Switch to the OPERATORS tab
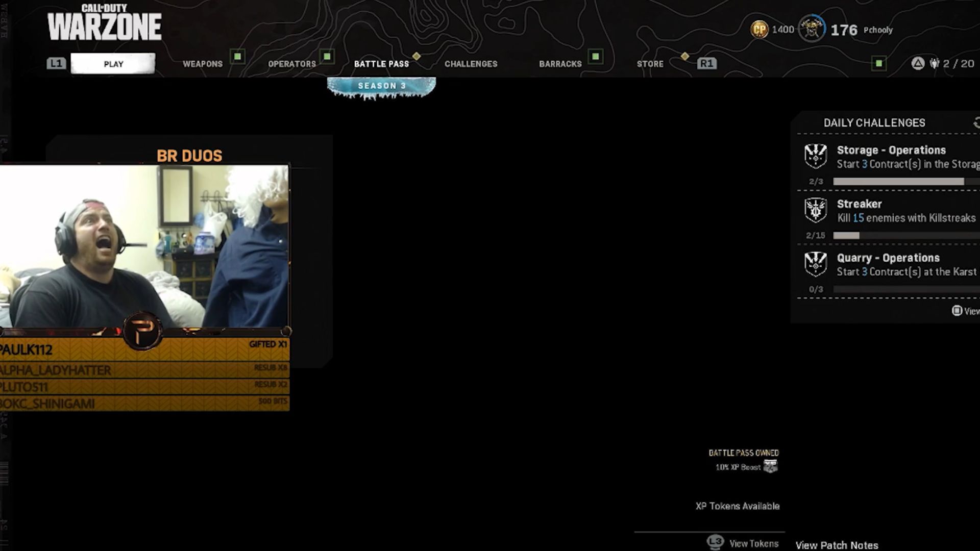This screenshot has width=980, height=551. pos(292,64)
